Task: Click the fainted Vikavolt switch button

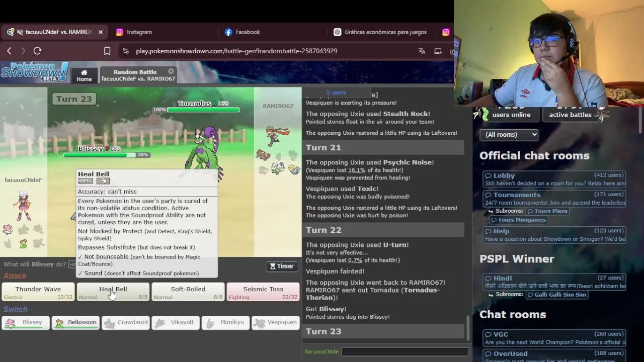Action: (176, 323)
